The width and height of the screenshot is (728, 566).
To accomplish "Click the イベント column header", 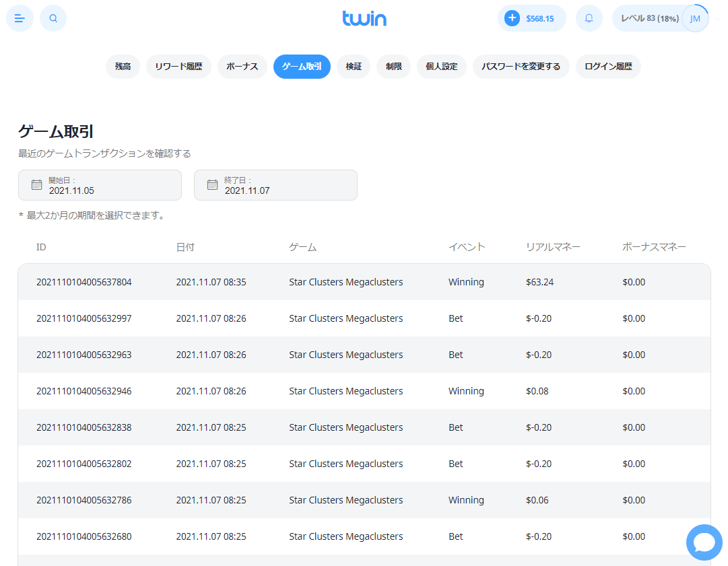I will tap(467, 247).
